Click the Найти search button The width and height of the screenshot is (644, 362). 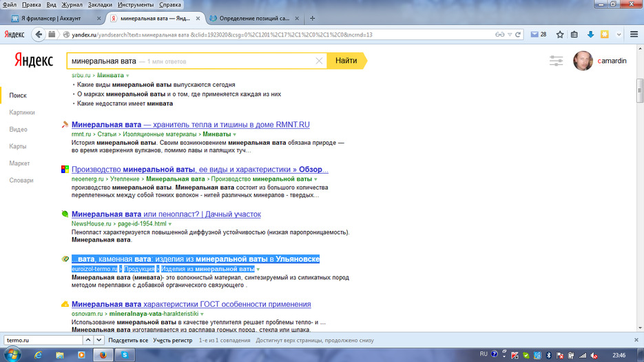(346, 61)
